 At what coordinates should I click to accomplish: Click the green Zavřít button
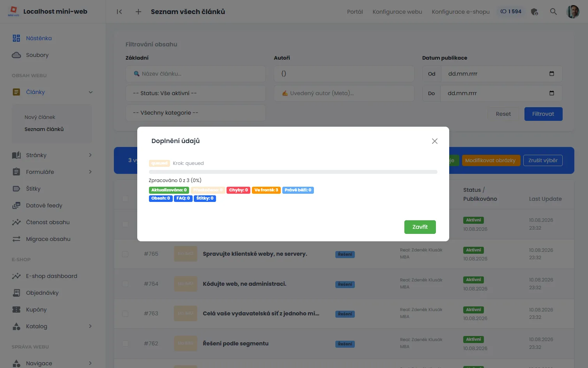420,227
